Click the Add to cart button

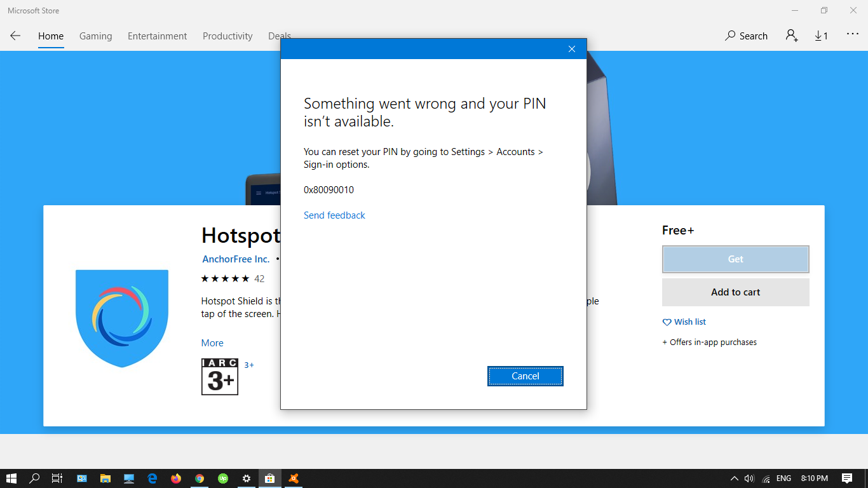[736, 292]
